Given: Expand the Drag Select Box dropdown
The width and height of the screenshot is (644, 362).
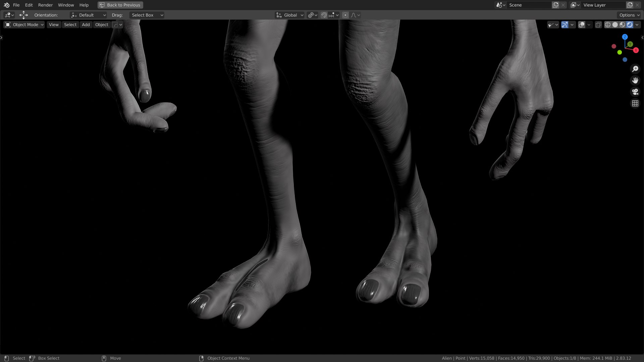Looking at the screenshot, I should tap(147, 15).
